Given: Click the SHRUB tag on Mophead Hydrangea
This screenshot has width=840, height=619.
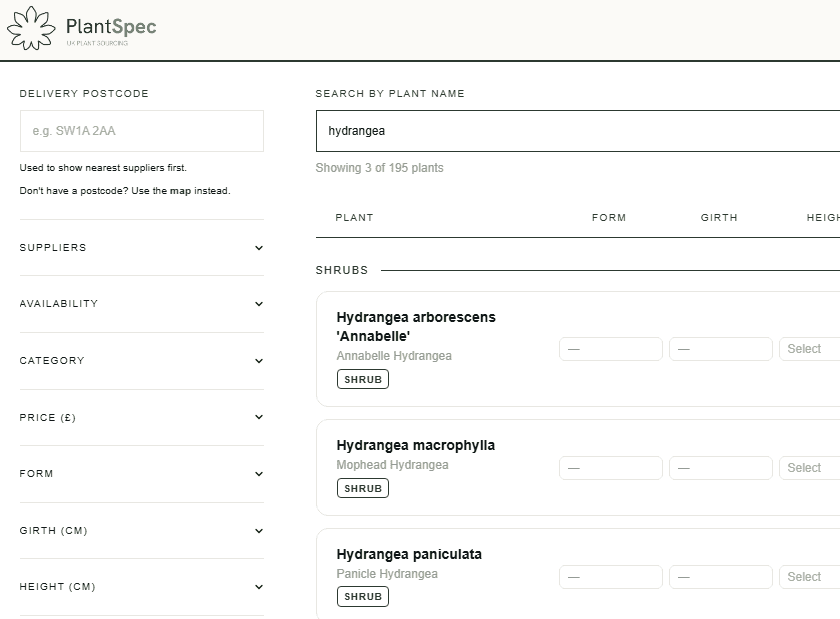Looking at the screenshot, I should [x=363, y=488].
